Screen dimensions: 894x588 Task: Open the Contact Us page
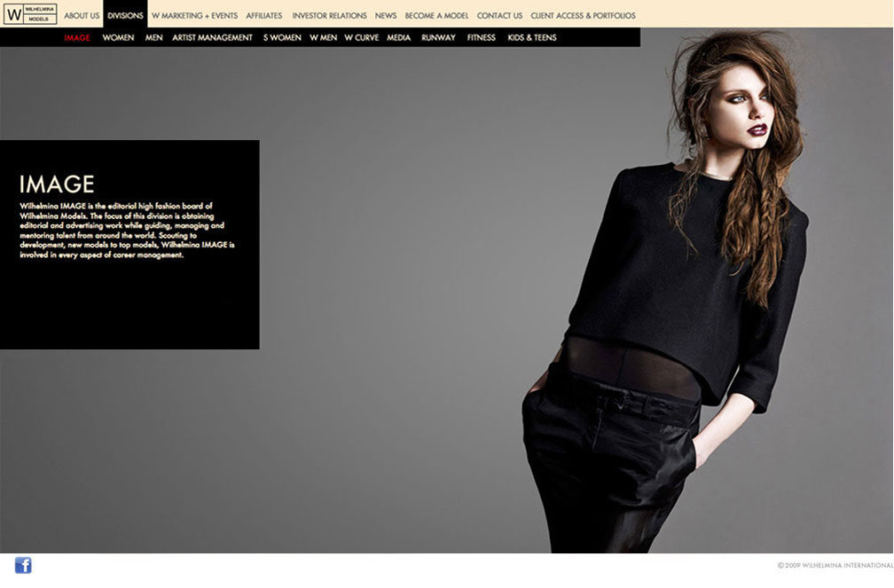click(499, 15)
